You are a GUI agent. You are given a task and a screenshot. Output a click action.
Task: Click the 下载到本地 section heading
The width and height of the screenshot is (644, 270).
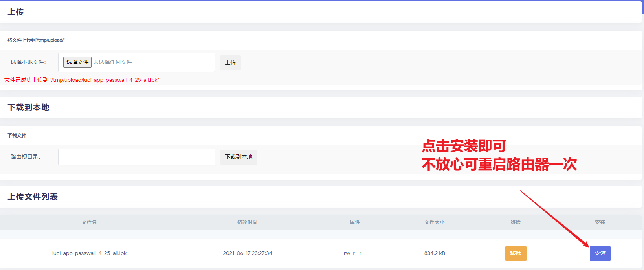pos(28,107)
